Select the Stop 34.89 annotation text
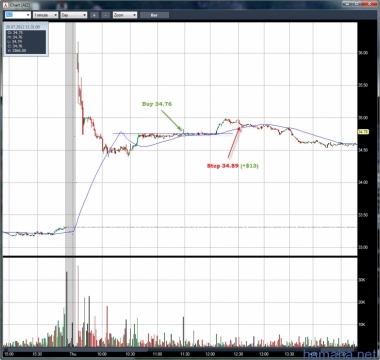The width and height of the screenshot is (380, 360). click(223, 166)
